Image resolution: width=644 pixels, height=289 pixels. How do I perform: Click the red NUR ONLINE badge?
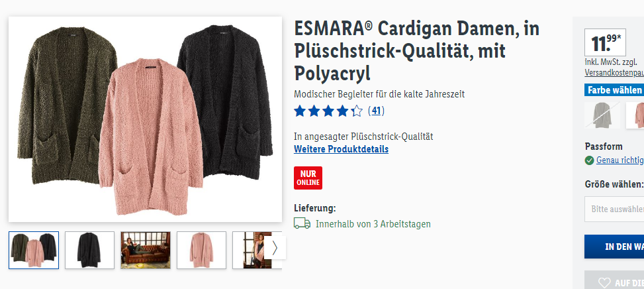click(308, 178)
